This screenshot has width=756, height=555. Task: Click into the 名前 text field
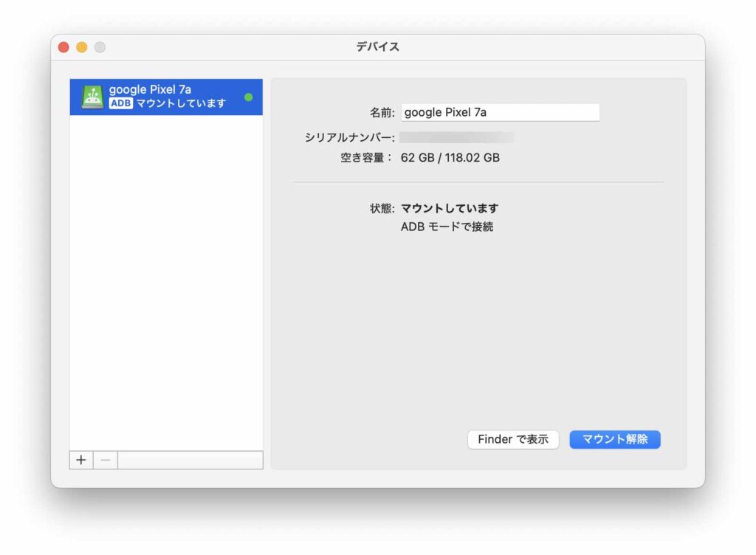point(500,113)
